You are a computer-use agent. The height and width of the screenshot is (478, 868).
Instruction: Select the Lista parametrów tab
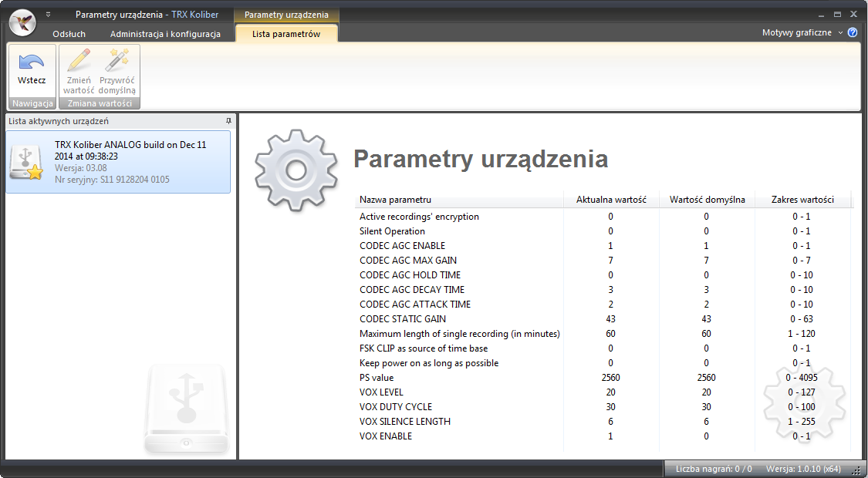[286, 34]
